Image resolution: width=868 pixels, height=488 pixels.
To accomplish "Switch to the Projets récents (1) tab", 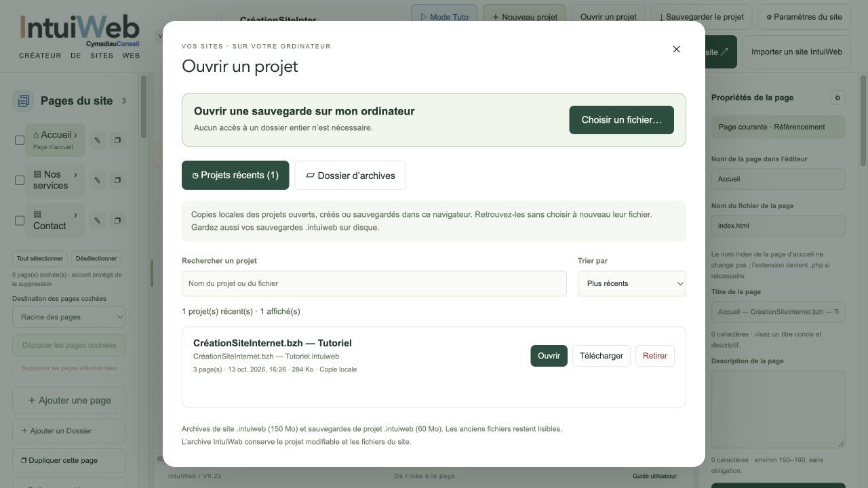I will coord(235,175).
